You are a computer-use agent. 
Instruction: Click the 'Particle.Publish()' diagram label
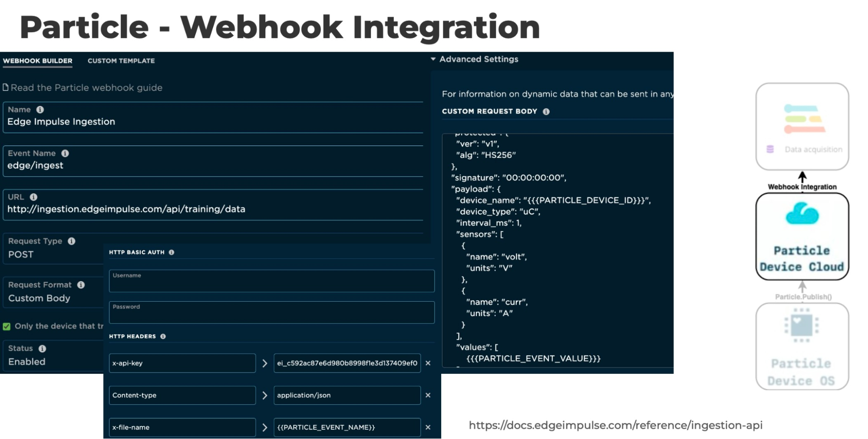coord(803,297)
